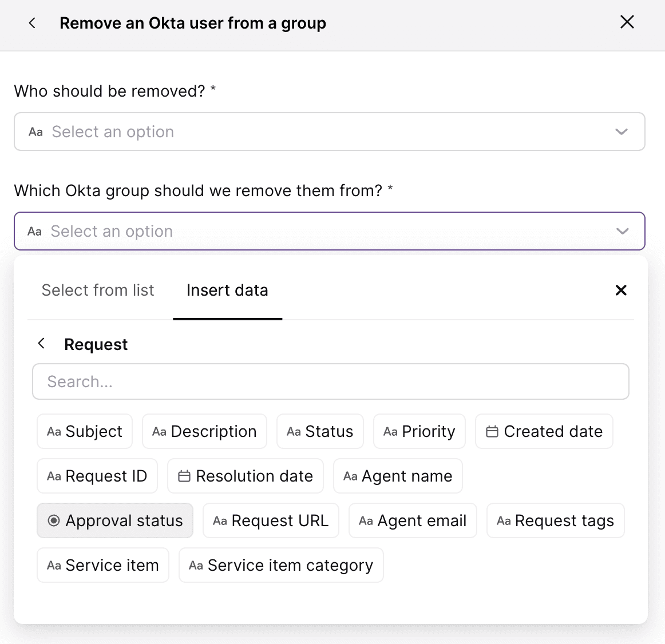Insert the Description data chip
Viewport: 665px width, 644px height.
click(204, 432)
